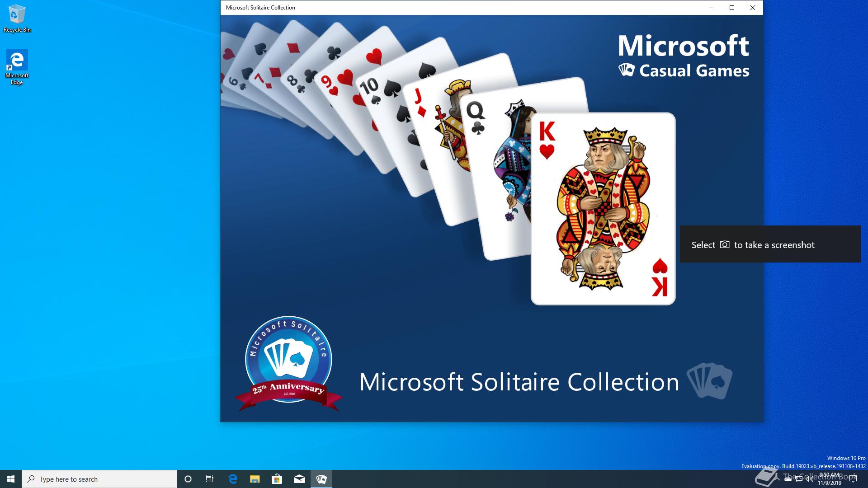868x488 pixels.
Task: Click the 'Microsoft Casual Games' logo text
Action: 684,56
